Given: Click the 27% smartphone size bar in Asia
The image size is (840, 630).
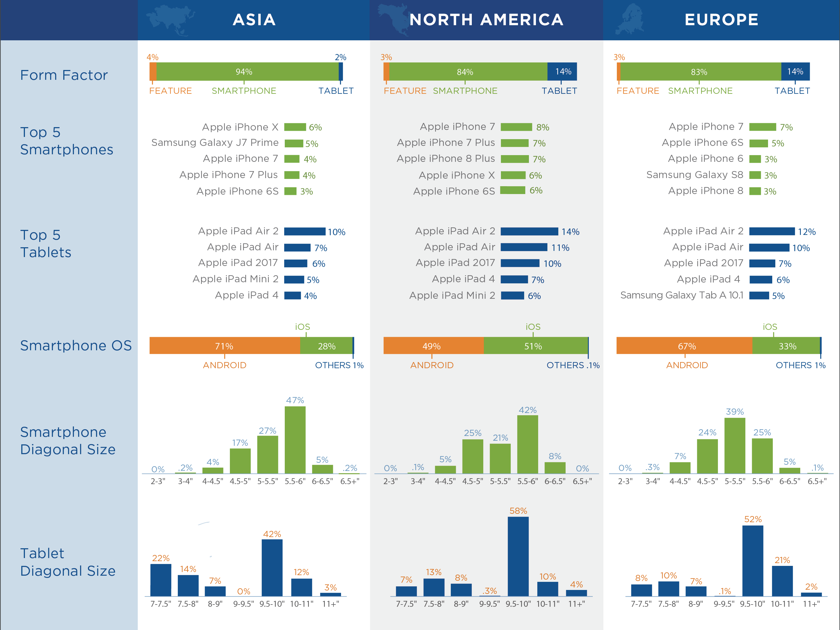Looking at the screenshot, I should point(268,454).
